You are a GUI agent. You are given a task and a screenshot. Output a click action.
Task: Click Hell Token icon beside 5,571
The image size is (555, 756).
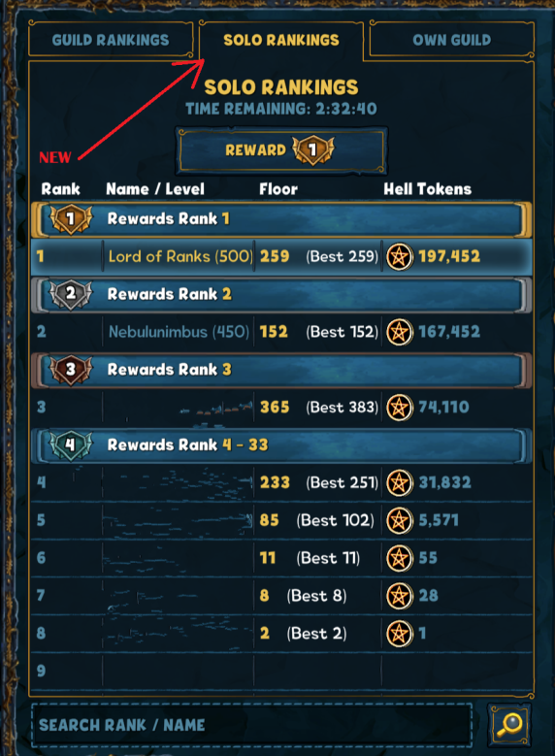[x=399, y=520]
